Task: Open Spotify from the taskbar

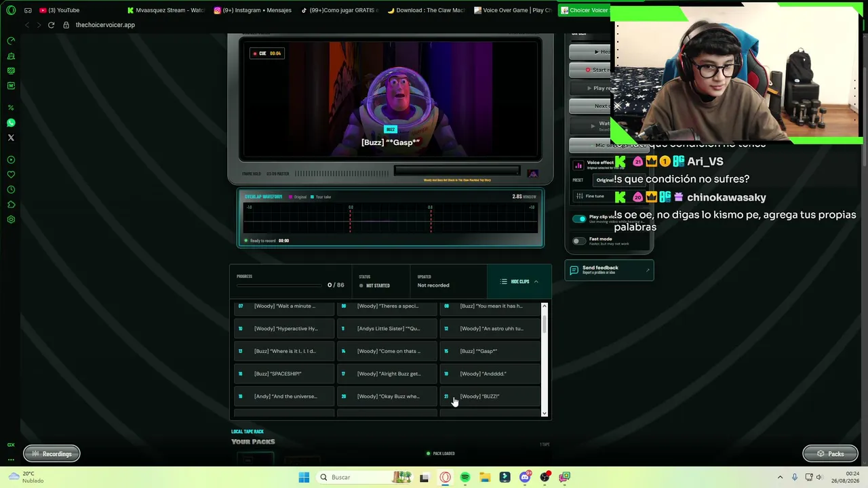Action: click(465, 477)
